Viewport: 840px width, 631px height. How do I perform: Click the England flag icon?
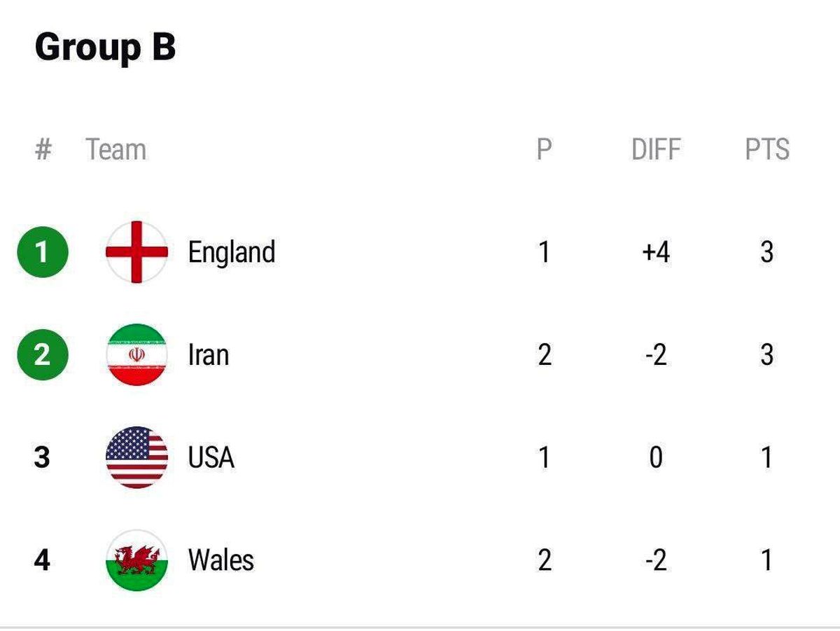tap(136, 252)
